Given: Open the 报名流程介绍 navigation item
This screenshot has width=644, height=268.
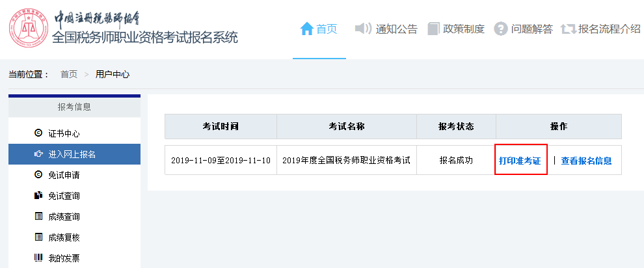Looking at the screenshot, I should pos(601,29).
